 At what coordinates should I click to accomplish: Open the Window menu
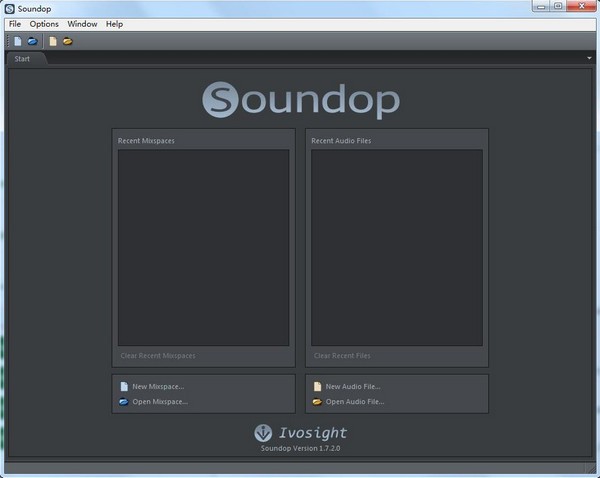(x=82, y=24)
